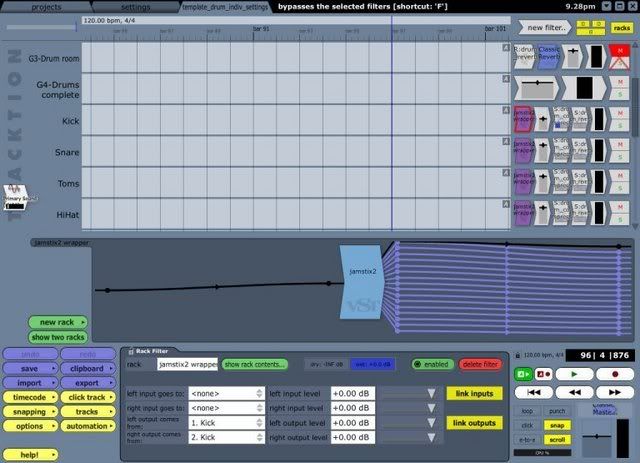Click the fast-forward transport button

point(614,392)
